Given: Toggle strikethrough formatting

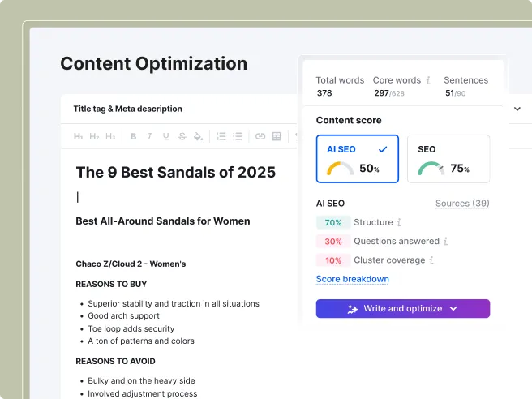Looking at the screenshot, I should coord(182,136).
